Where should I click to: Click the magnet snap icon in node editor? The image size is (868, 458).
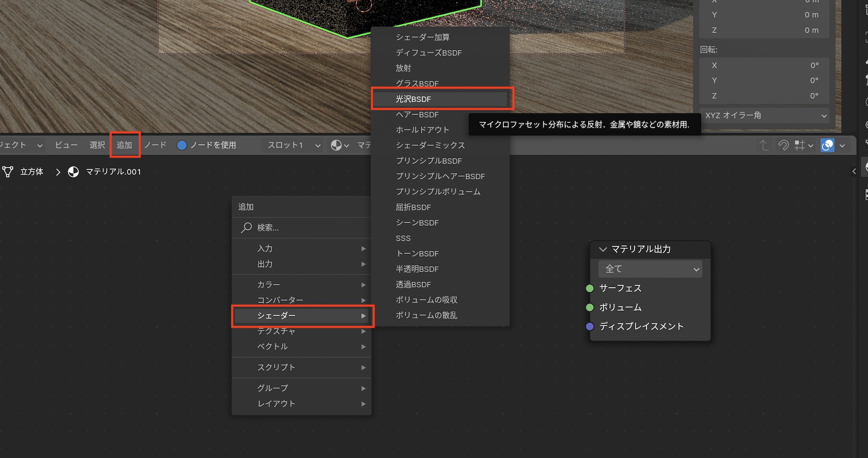pyautogui.click(x=783, y=145)
